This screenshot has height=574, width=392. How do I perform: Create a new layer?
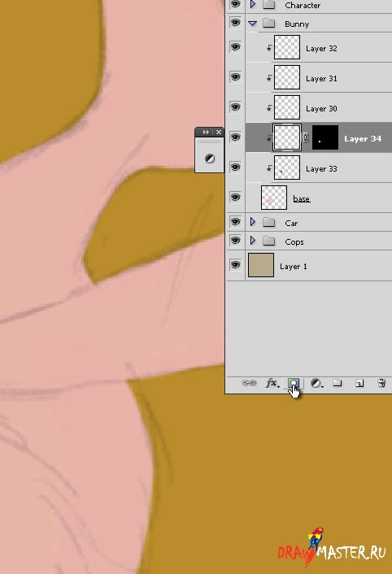(359, 383)
